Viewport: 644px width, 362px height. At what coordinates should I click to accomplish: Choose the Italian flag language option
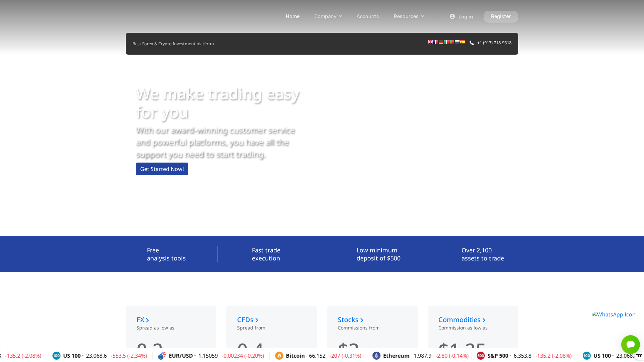(446, 42)
